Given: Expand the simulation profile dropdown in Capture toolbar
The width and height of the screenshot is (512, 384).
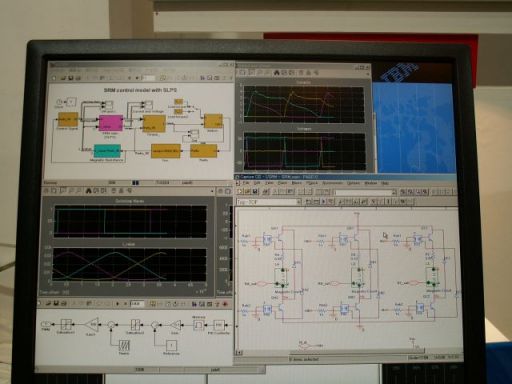Looking at the screenshot, I should (298, 202).
